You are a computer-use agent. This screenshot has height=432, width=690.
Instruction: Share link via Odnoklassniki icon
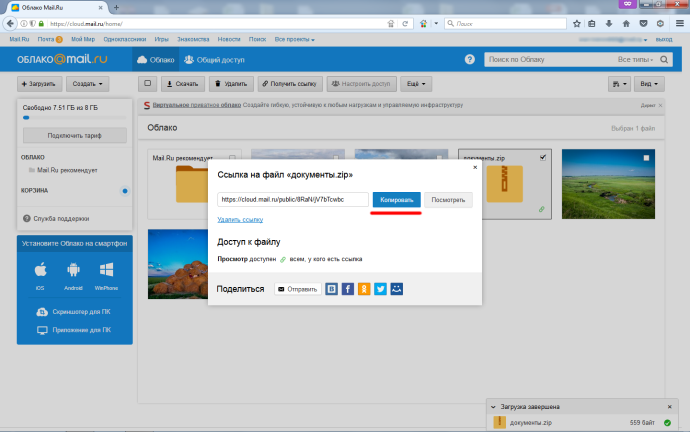pyautogui.click(x=364, y=289)
